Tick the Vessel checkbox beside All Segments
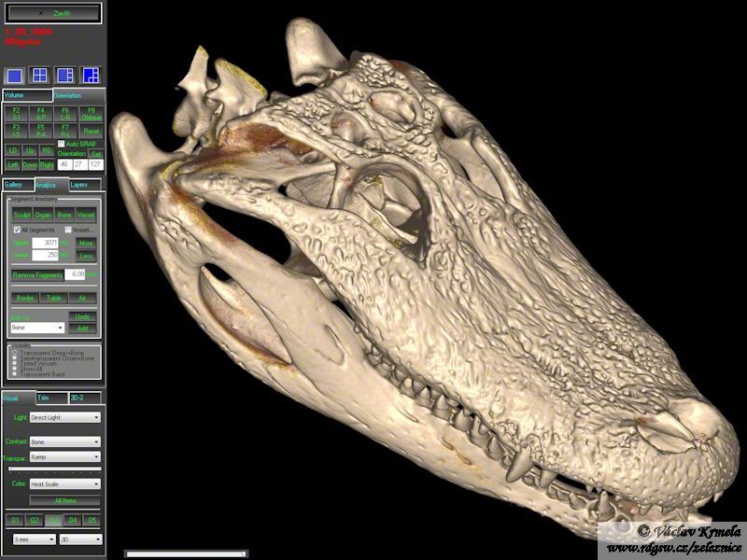 click(x=68, y=230)
